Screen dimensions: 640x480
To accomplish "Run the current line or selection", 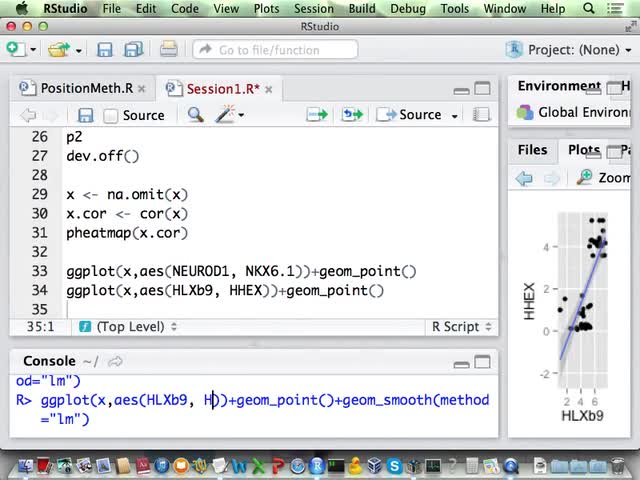I will pyautogui.click(x=317, y=115).
